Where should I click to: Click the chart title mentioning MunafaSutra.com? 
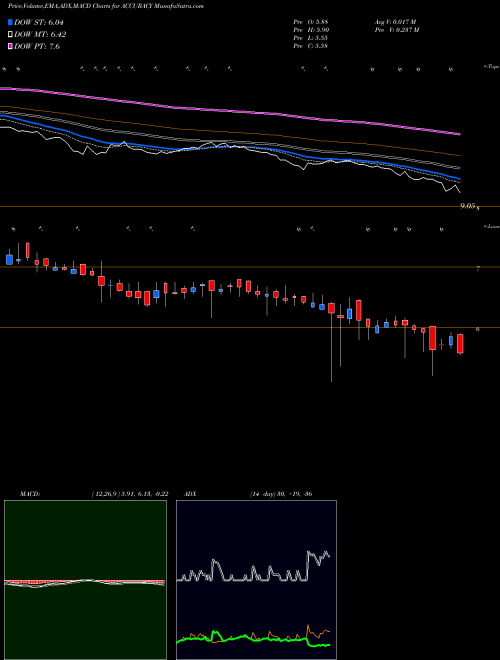106,6
